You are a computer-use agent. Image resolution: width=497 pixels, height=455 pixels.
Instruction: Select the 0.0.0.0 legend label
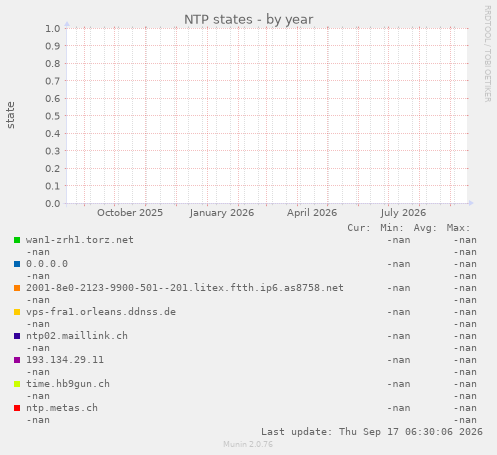[47, 264]
